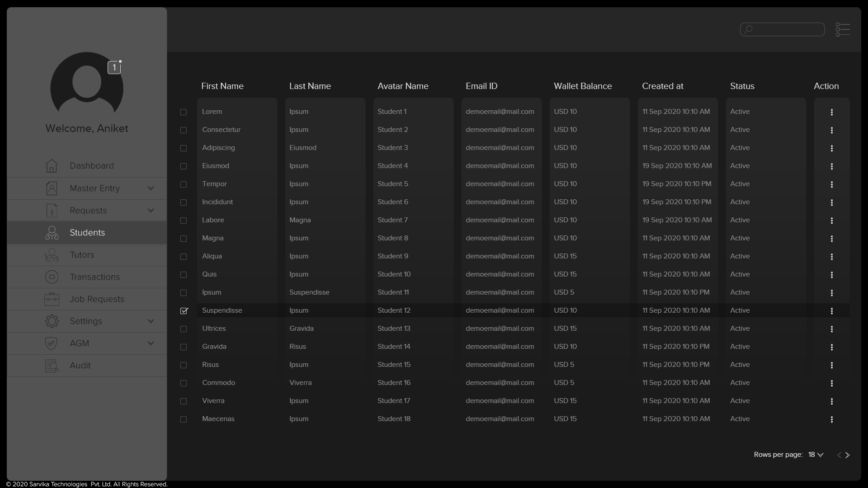Viewport: 868px width, 488px height.
Task: Click the Requests document icon
Action: [x=52, y=211]
